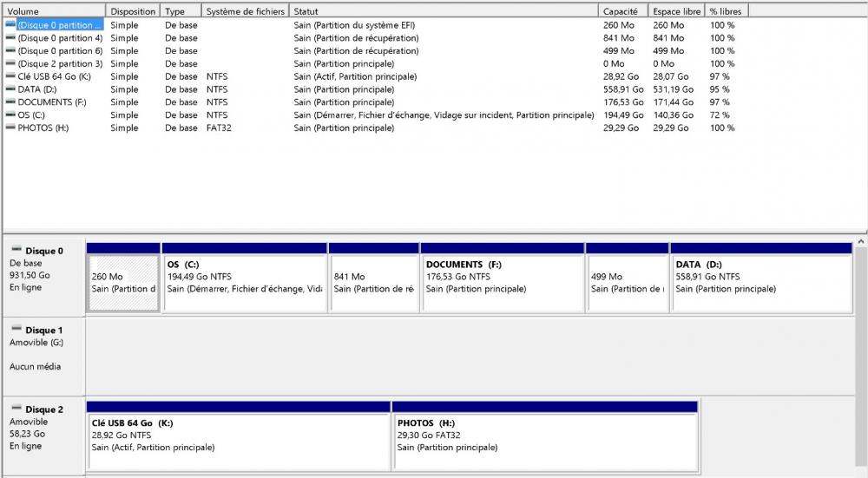Screen dimensions: 868x478
Task: Select the Disque 2 partition 3 list row
Action: [x=60, y=63]
